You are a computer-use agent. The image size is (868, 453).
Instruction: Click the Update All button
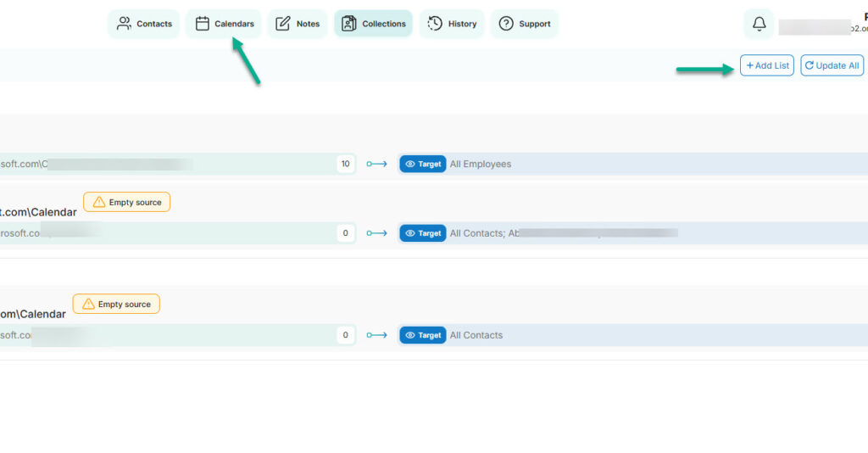[x=832, y=65]
